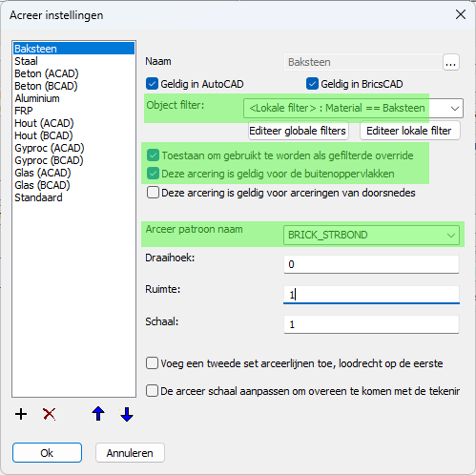Screen dimensions: 476x475
Task: Delete selected hatch with red X icon
Action: 50,414
